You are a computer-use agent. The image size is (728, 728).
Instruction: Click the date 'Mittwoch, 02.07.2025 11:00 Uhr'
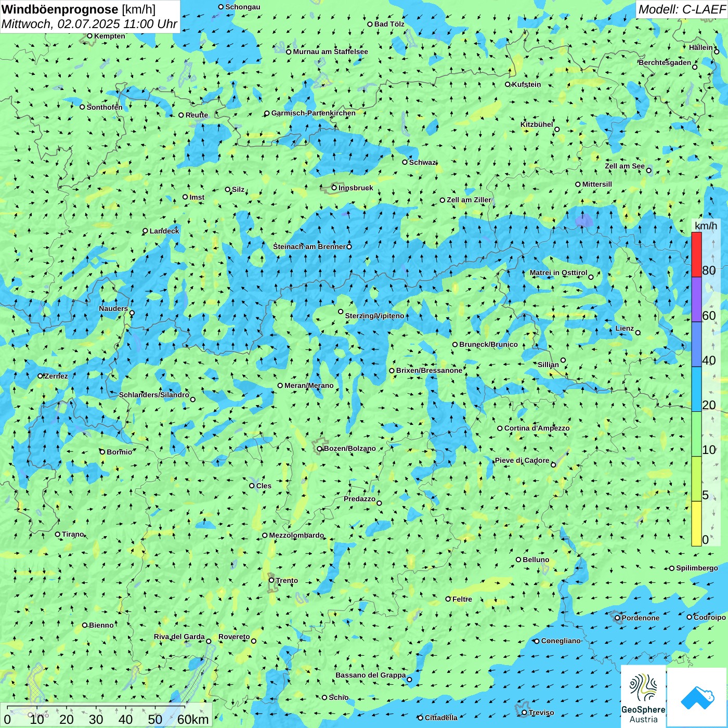[x=89, y=24]
